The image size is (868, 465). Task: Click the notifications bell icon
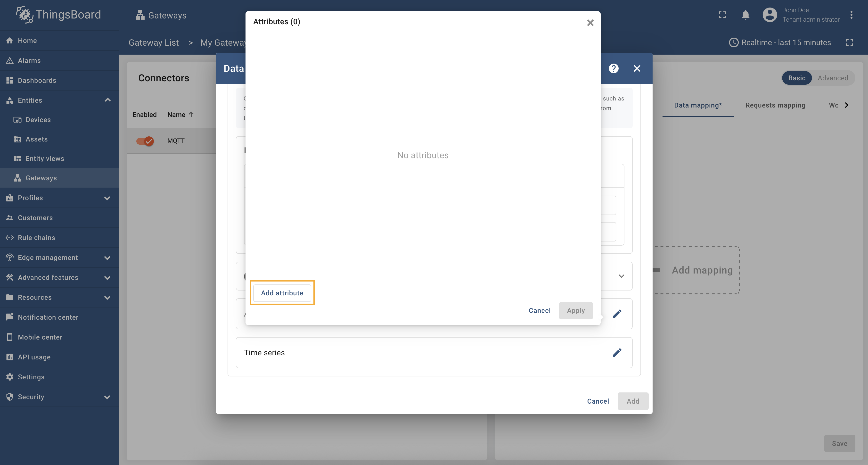745,15
